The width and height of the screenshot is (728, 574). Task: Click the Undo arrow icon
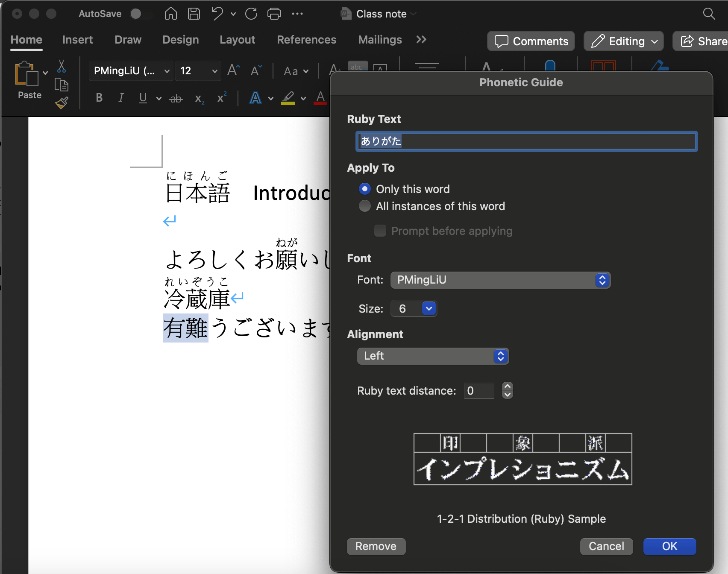217,14
